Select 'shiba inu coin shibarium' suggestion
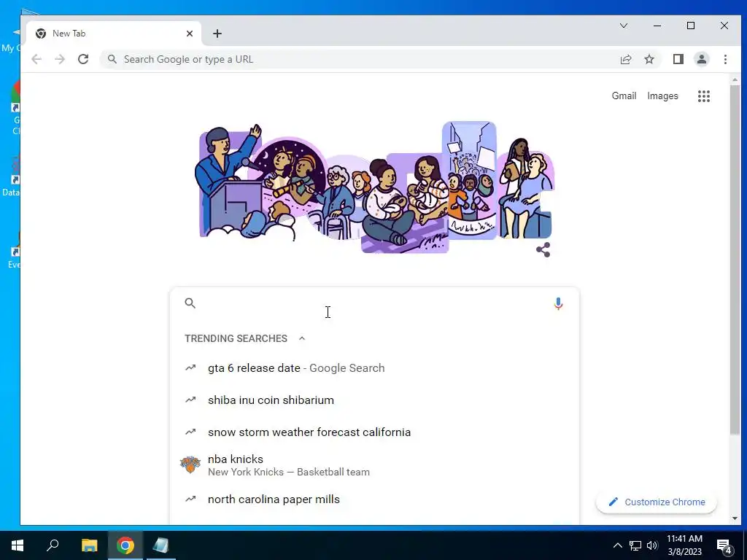747x560 pixels. 374,400
